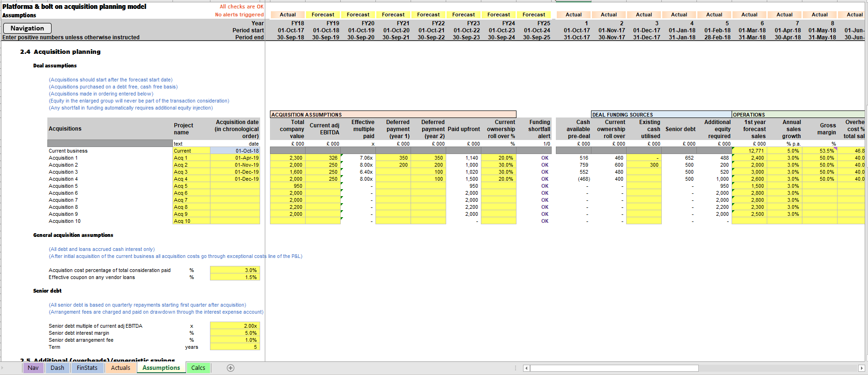Click the All checks are OK status
The width and height of the screenshot is (868, 375).
pos(242,7)
